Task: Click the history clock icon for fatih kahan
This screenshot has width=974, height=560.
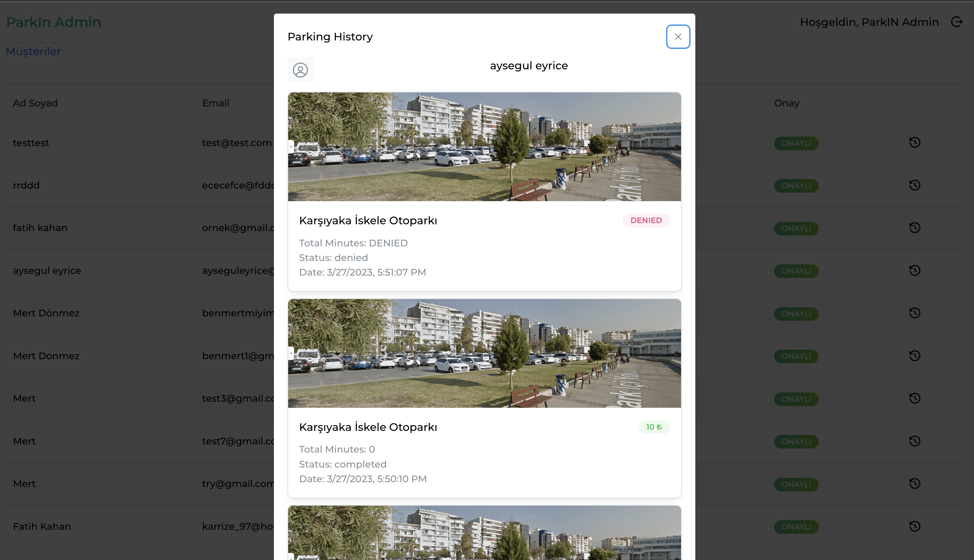Action: [915, 228]
